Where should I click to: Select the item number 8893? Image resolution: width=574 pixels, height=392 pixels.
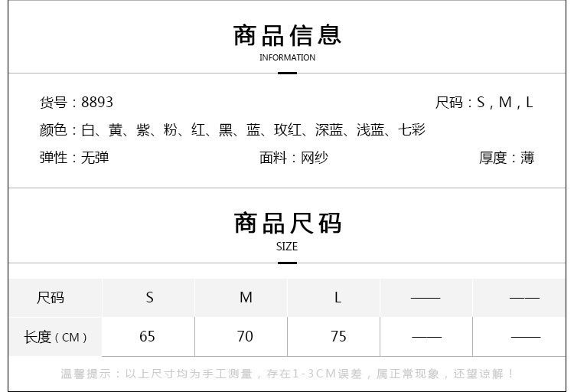click(x=97, y=103)
